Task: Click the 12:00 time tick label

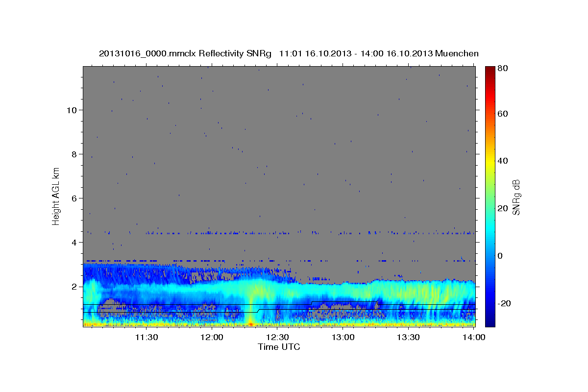Action: [x=212, y=338]
